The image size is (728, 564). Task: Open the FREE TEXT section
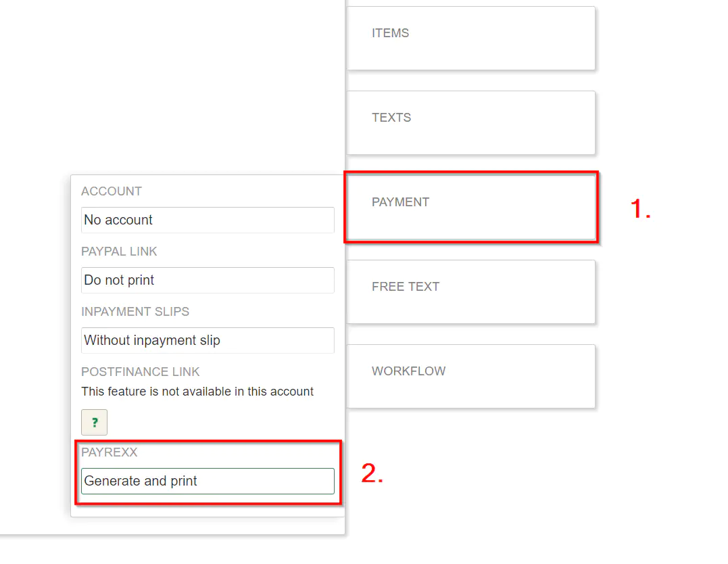pos(470,291)
